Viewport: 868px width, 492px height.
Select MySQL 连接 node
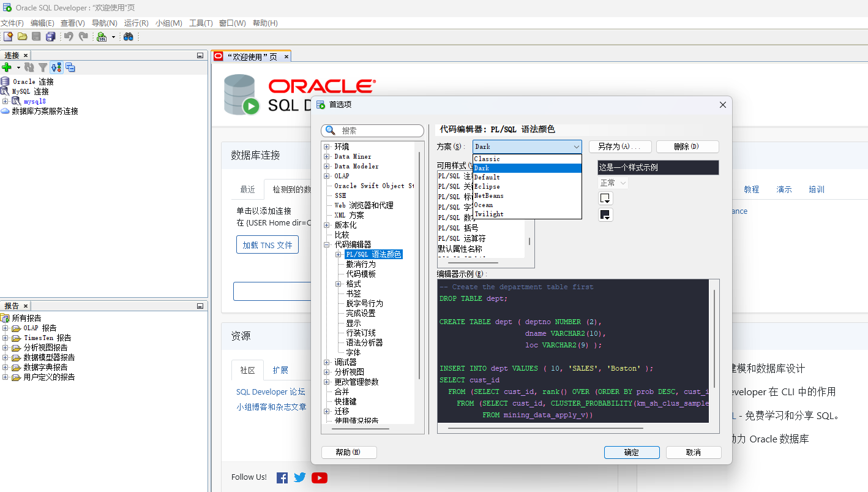click(30, 91)
